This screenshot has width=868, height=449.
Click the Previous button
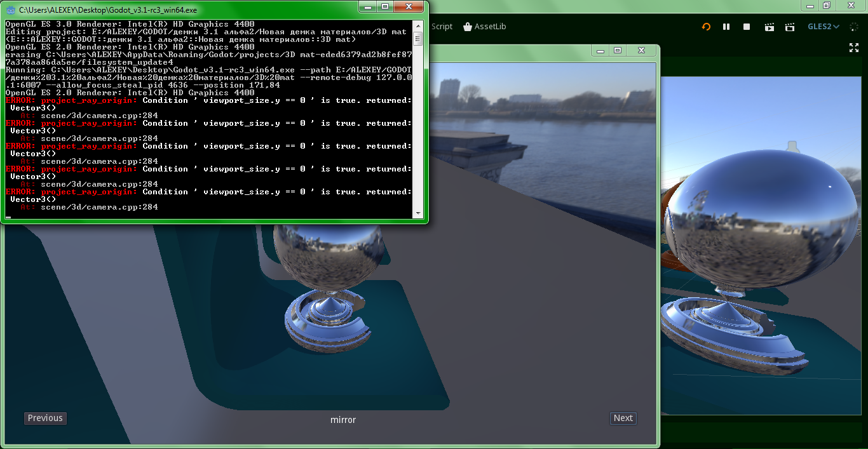[45, 418]
